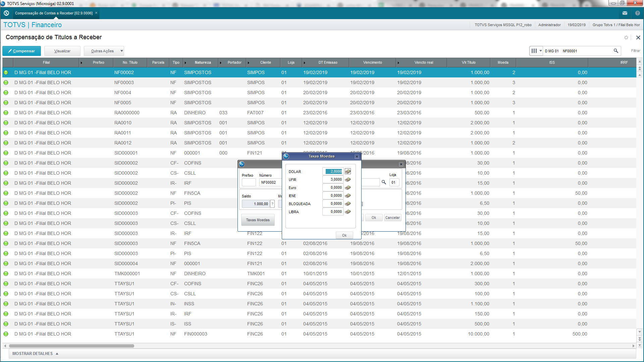Screen dimensions: 644x362
Task: Open column selector dropdown near search box
Action: [536, 51]
